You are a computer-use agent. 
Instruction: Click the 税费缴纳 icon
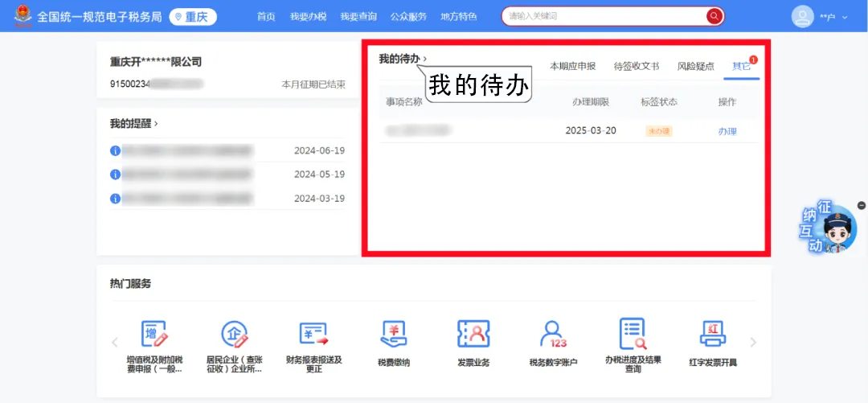tap(394, 335)
